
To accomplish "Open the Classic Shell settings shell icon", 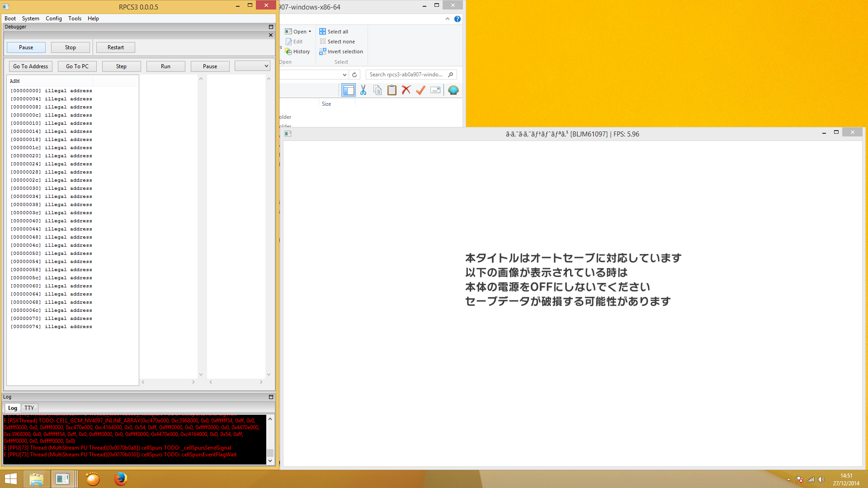I will pyautogui.click(x=453, y=90).
